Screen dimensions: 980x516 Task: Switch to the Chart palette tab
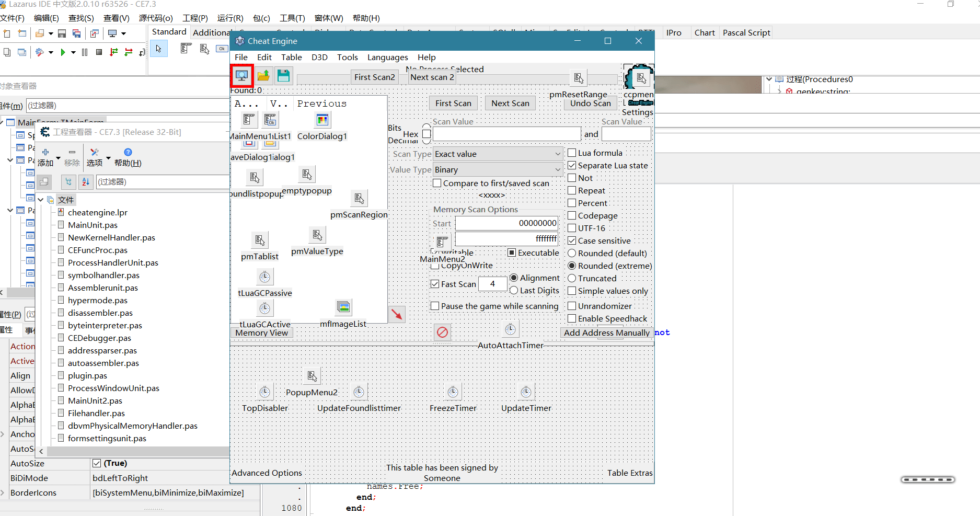coord(705,32)
